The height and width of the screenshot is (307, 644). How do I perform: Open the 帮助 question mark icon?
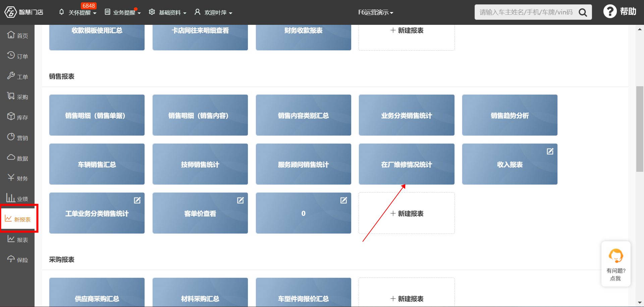tap(610, 11)
